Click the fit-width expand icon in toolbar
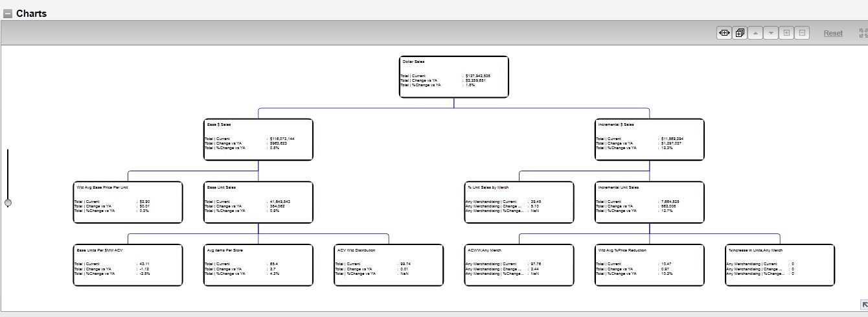The image size is (868, 317). [x=724, y=33]
